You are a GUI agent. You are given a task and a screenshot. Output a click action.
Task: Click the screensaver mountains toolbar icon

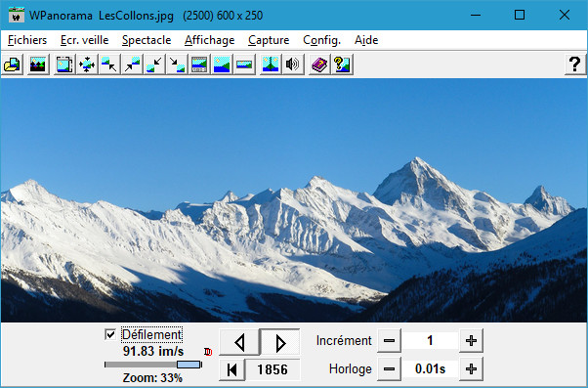click(x=38, y=65)
